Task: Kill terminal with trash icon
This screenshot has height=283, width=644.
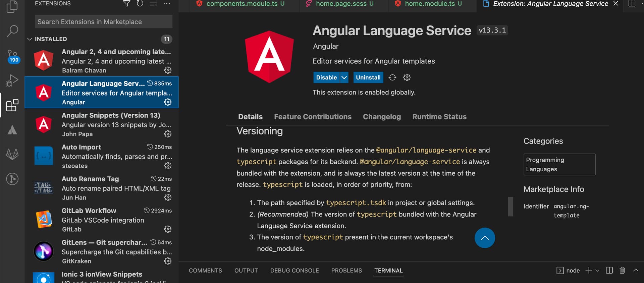Action: [x=622, y=270]
